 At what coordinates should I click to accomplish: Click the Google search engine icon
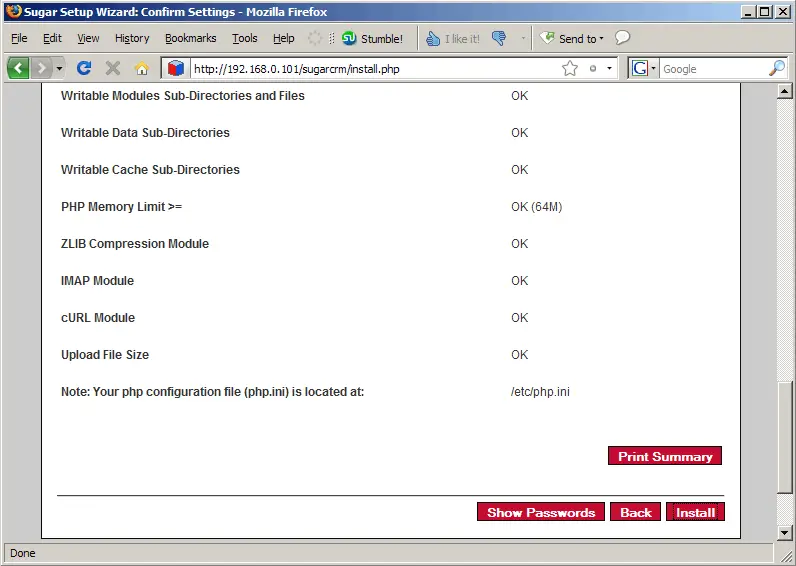point(640,68)
